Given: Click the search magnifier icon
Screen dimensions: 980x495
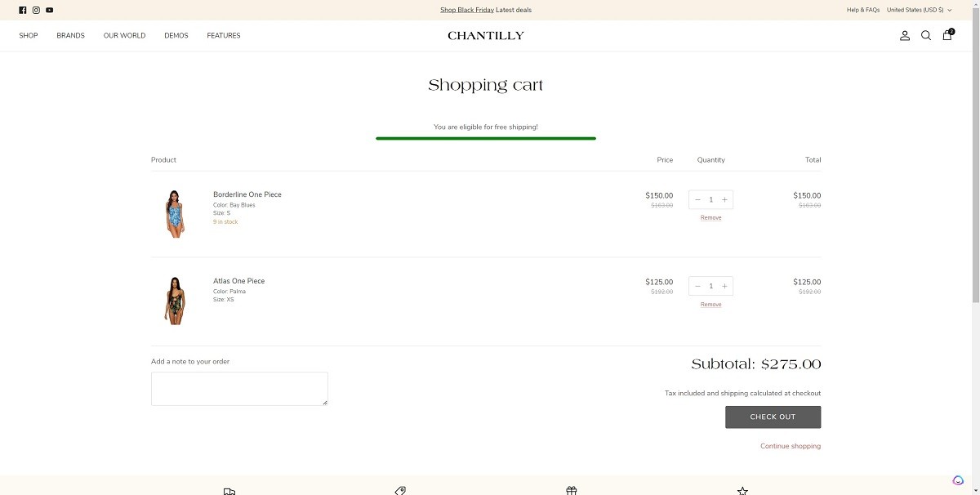Looking at the screenshot, I should (x=925, y=35).
